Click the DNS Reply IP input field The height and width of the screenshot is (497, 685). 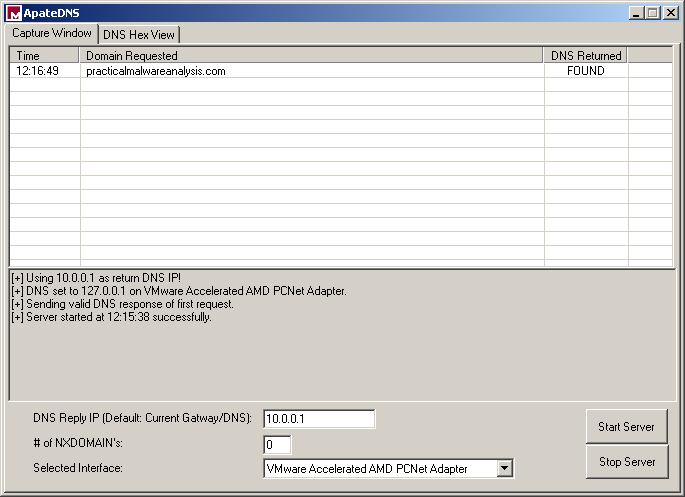(319, 419)
